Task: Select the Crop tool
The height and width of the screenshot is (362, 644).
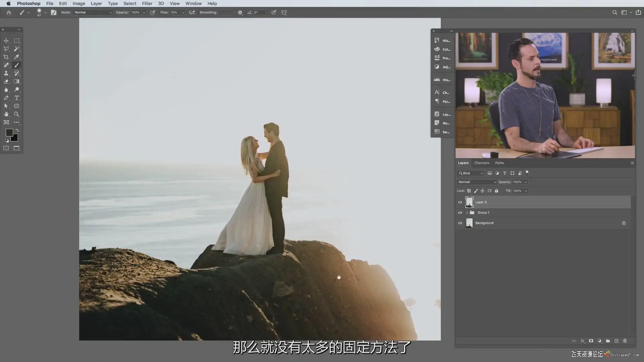Action: [x=6, y=57]
